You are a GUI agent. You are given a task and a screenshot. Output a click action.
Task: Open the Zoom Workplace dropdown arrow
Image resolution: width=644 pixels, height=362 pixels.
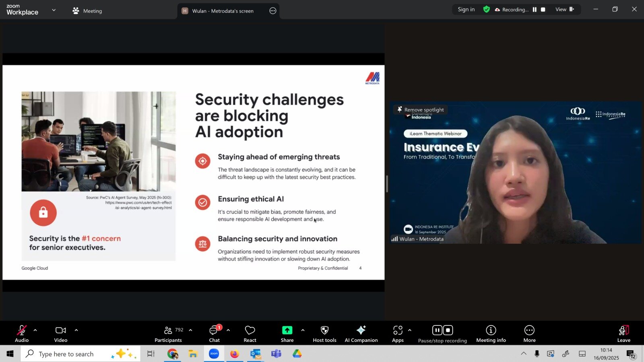[54, 10]
